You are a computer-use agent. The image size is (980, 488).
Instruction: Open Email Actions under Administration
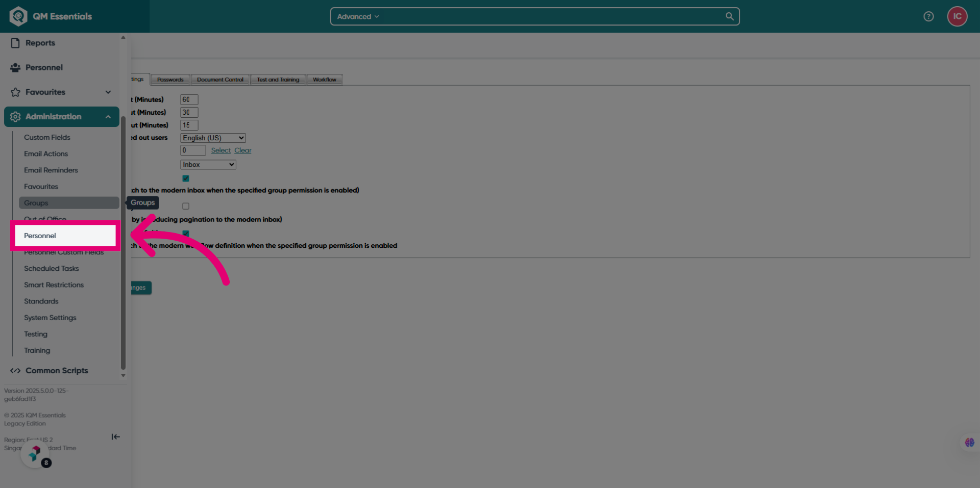click(x=46, y=153)
